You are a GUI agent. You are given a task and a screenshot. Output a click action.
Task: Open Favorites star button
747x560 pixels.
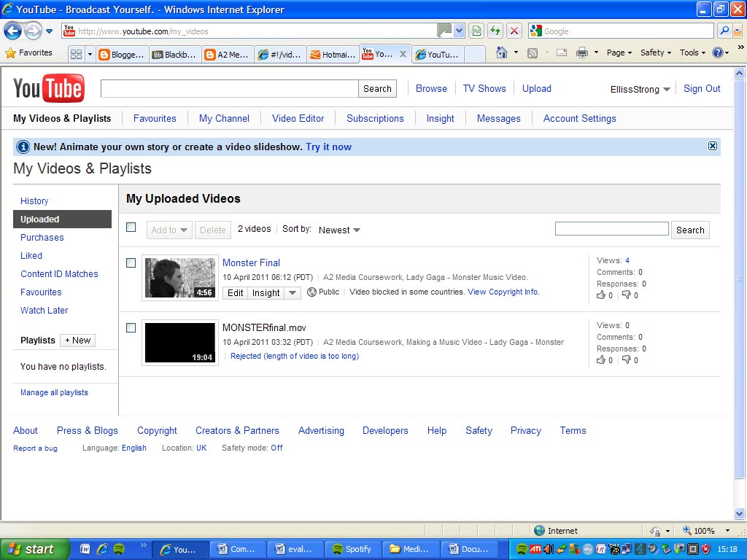[28, 52]
